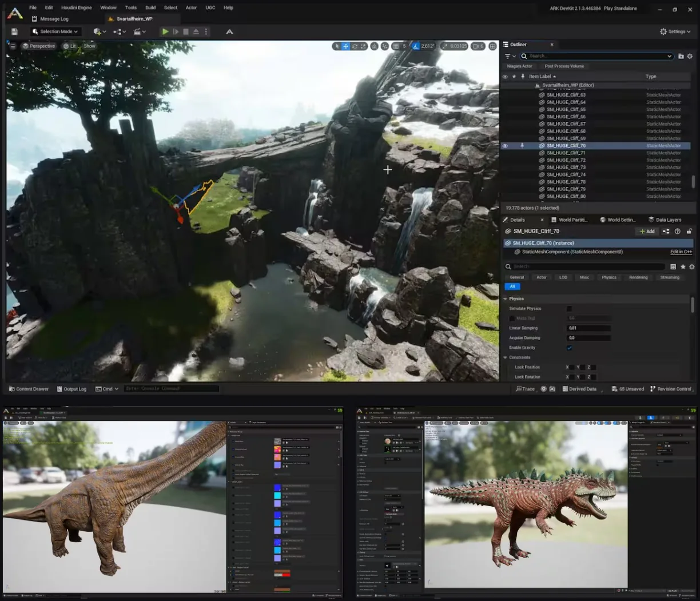The height and width of the screenshot is (601, 700).
Task: Toggle rotation angle snapping icon
Action: [x=416, y=46]
